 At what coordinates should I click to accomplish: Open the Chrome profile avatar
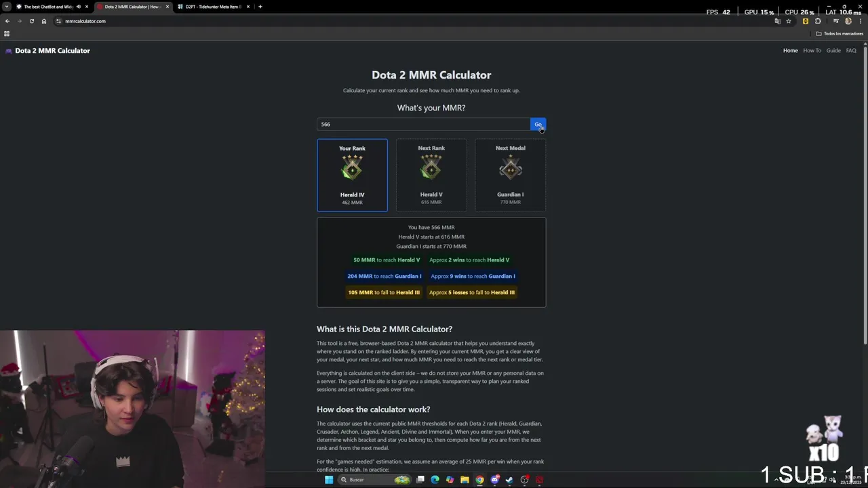(848, 21)
